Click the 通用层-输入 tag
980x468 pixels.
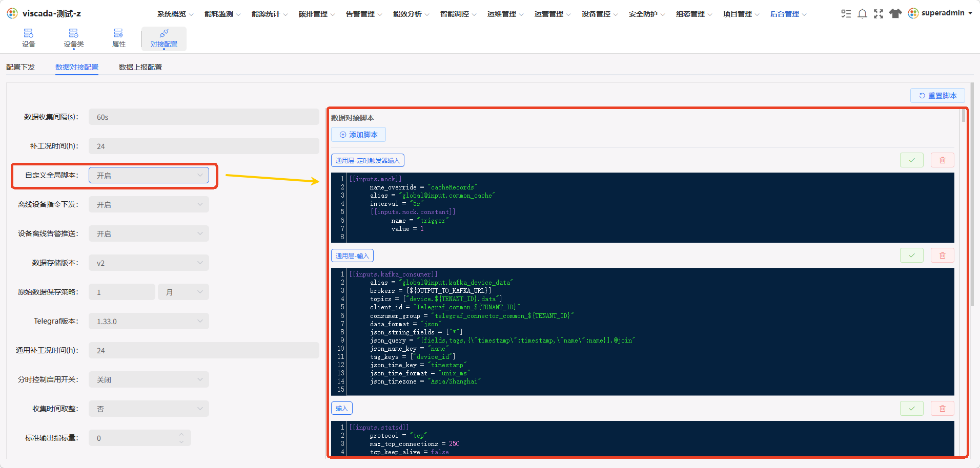tap(352, 256)
